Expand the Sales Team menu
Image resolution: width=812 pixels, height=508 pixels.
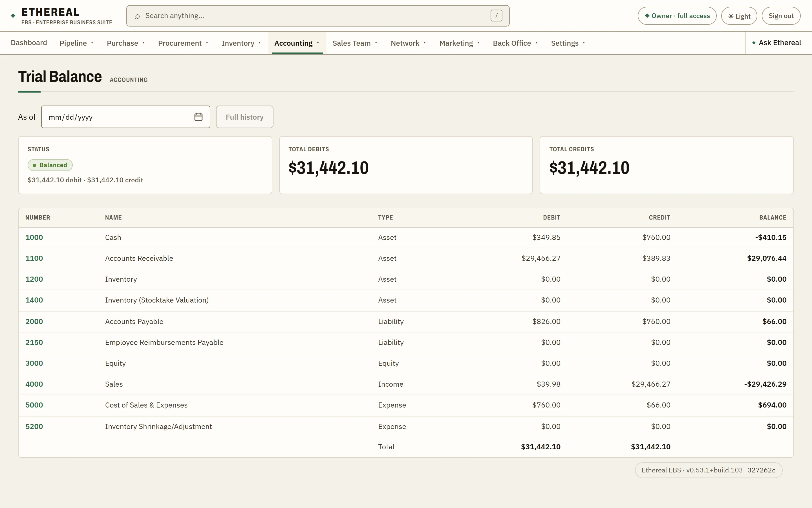tap(355, 43)
